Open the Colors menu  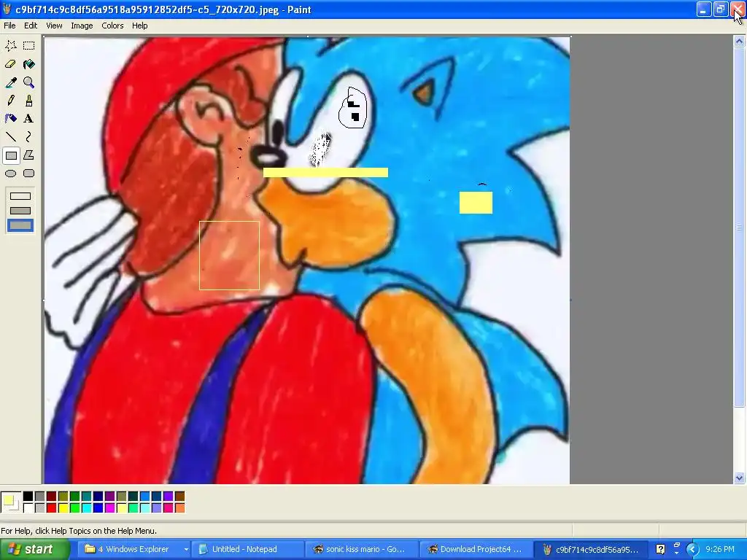point(112,26)
